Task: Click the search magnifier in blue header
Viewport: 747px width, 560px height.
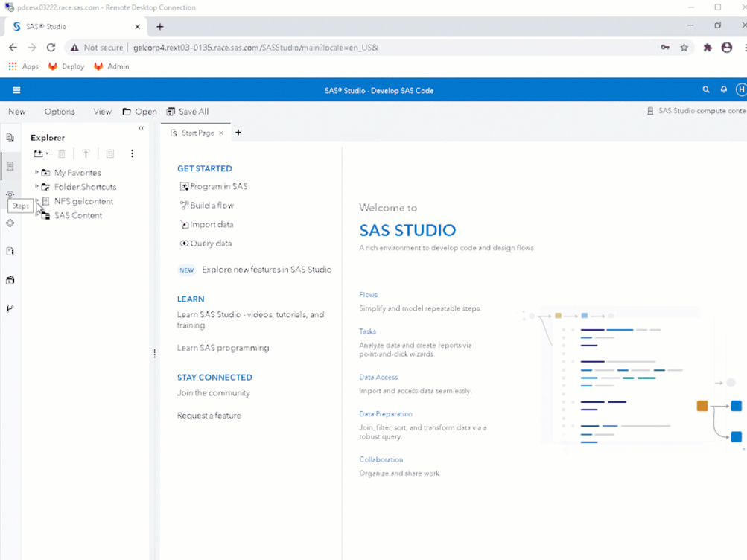Action: [706, 90]
